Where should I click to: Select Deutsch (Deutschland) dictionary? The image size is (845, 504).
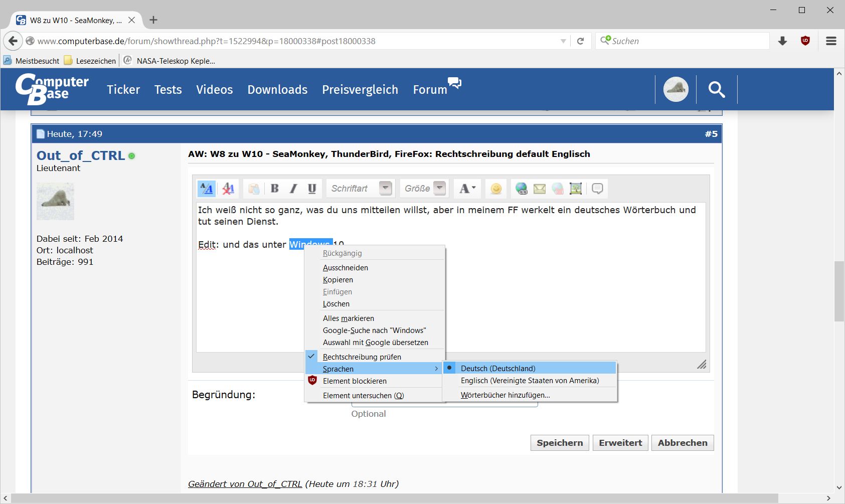(530, 368)
